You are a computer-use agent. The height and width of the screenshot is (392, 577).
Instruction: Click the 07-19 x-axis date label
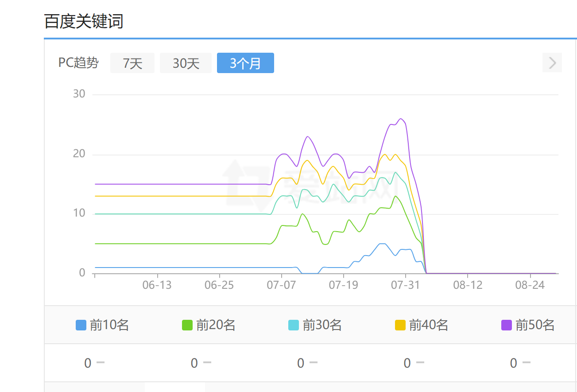(343, 285)
